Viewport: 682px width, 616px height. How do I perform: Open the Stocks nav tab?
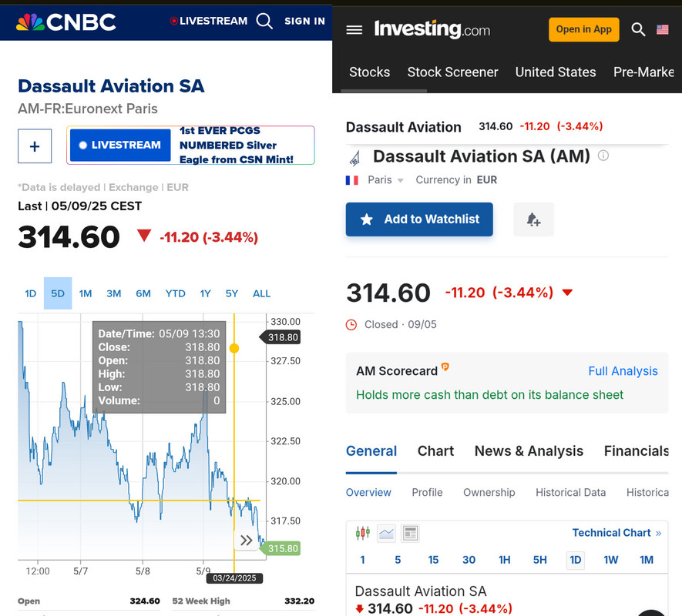click(x=369, y=72)
